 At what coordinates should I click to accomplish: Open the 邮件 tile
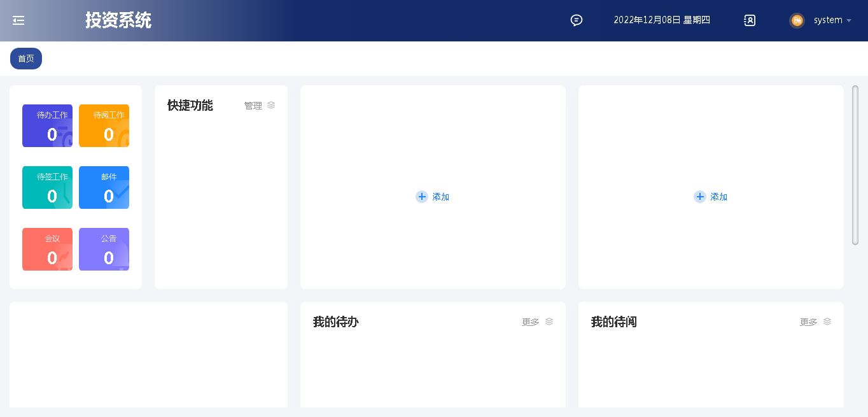pyautogui.click(x=104, y=187)
